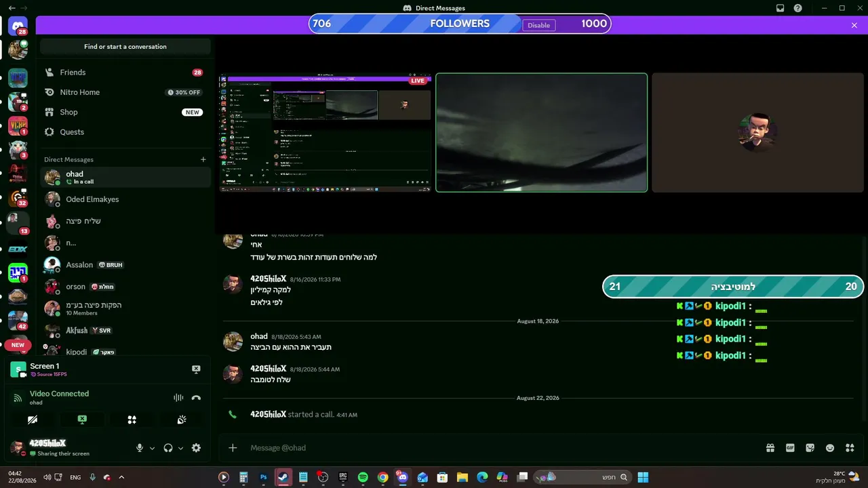Image resolution: width=868 pixels, height=488 pixels.
Task: Open Steam from the taskbar
Action: [x=283, y=477]
